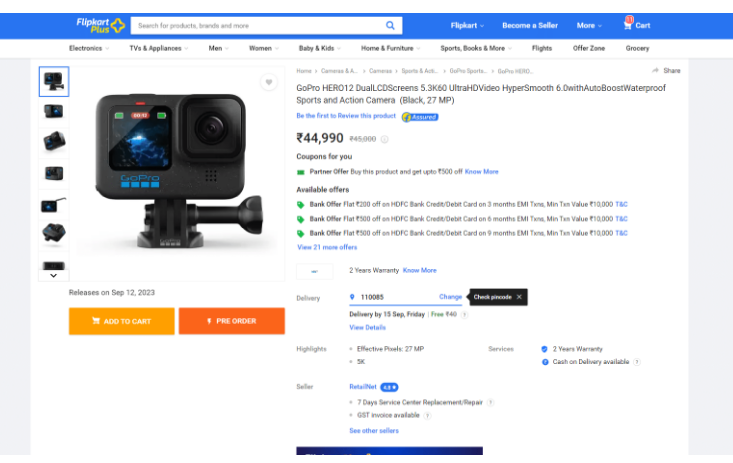
Task: Open the cart icon with badge
Action: click(x=628, y=23)
